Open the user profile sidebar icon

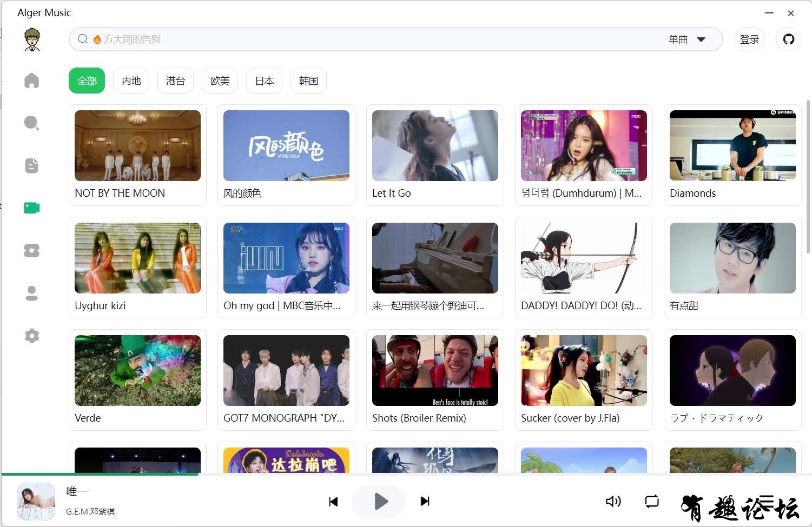click(x=32, y=293)
